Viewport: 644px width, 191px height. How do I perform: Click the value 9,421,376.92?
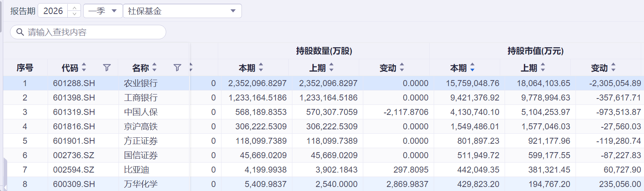click(x=475, y=98)
